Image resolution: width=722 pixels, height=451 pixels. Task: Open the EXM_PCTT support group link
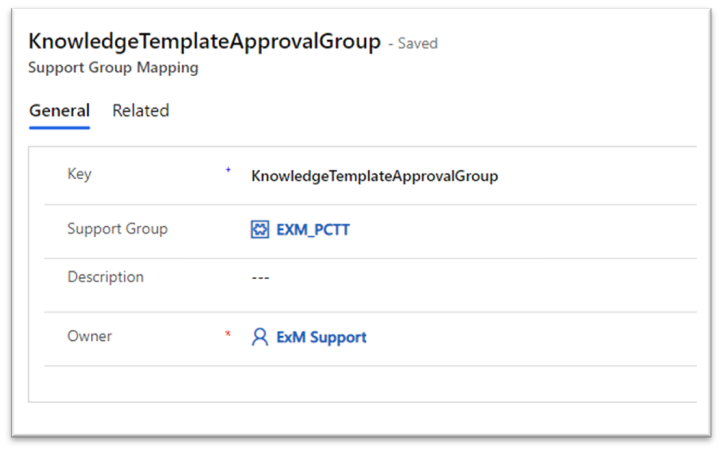(313, 229)
